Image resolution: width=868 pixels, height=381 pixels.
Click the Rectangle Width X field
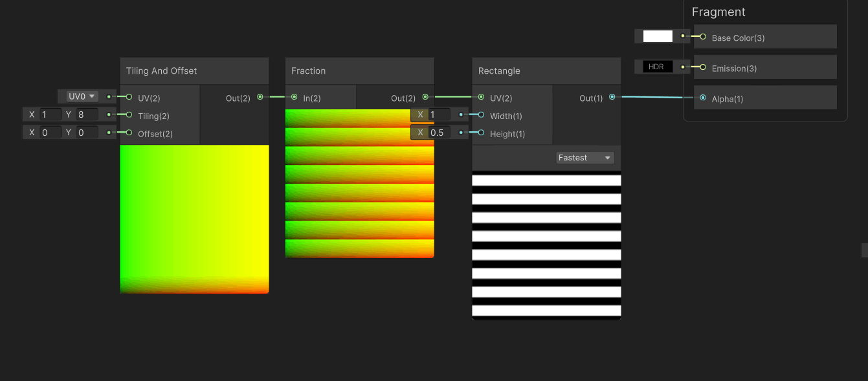440,114
